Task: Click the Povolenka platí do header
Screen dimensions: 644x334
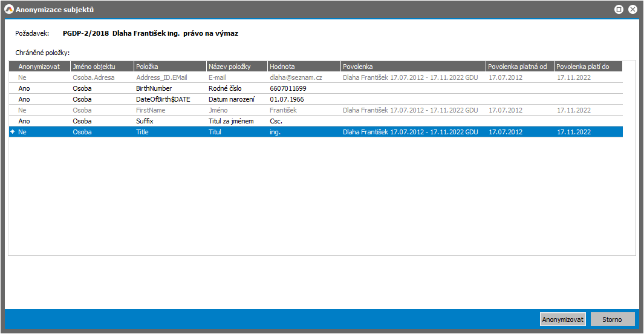Action: coord(588,67)
